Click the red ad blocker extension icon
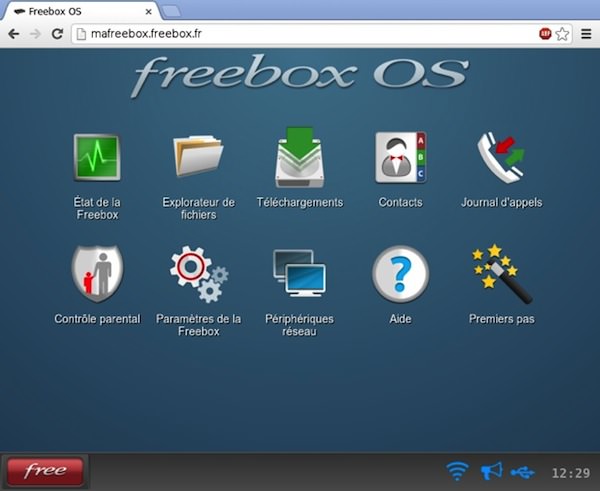The height and width of the screenshot is (491, 600). click(545, 34)
